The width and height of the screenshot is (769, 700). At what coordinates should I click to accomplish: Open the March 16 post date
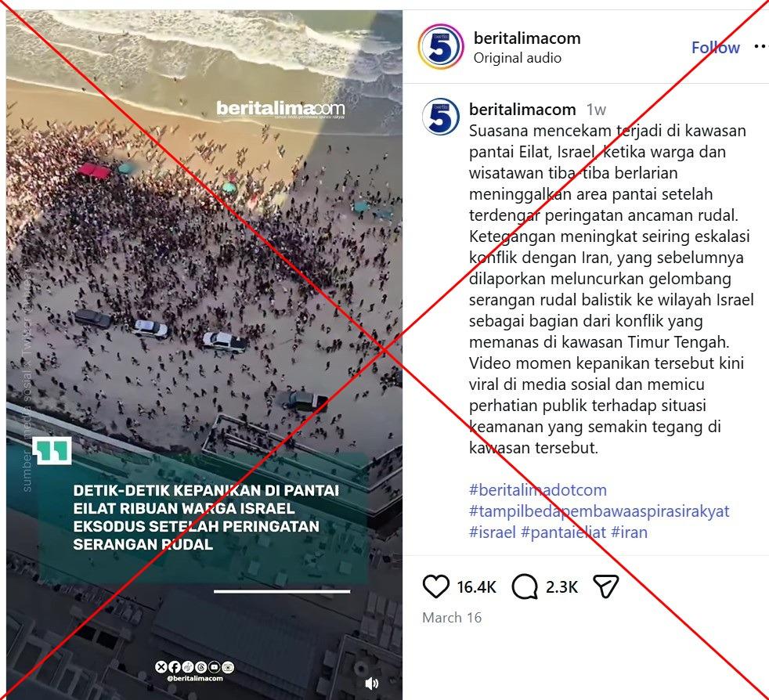tap(452, 617)
